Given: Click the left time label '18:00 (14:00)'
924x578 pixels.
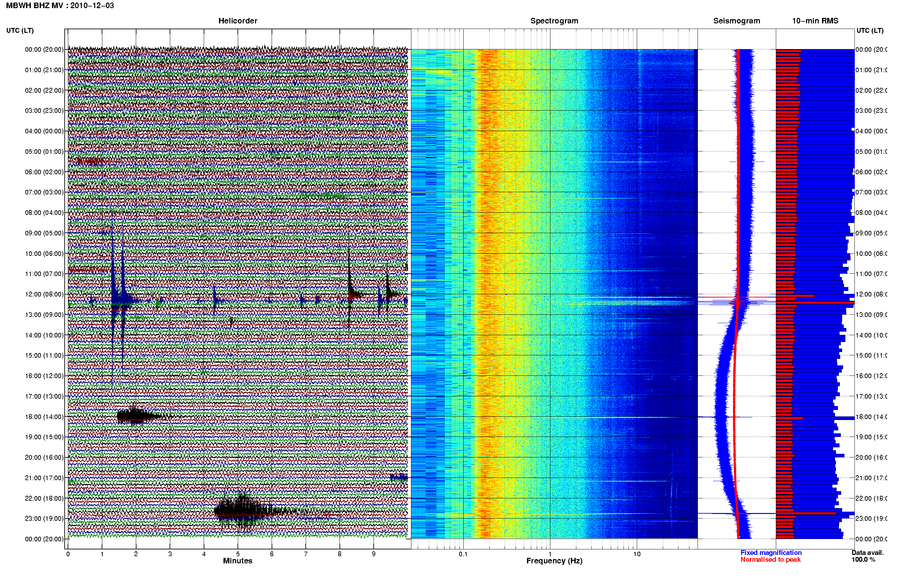Looking at the screenshot, I should click(x=44, y=417).
